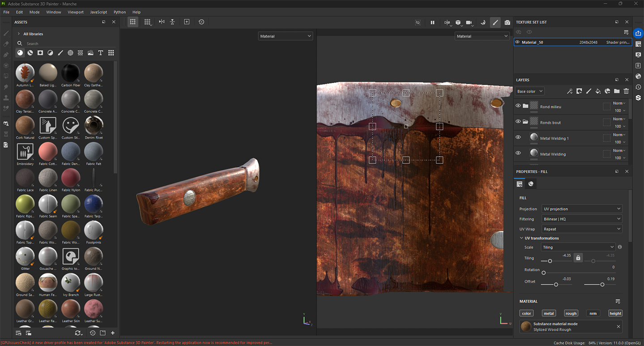The image size is (644, 346).
Task: Click the All libraries breadcrumb in Assets
Action: tap(34, 34)
